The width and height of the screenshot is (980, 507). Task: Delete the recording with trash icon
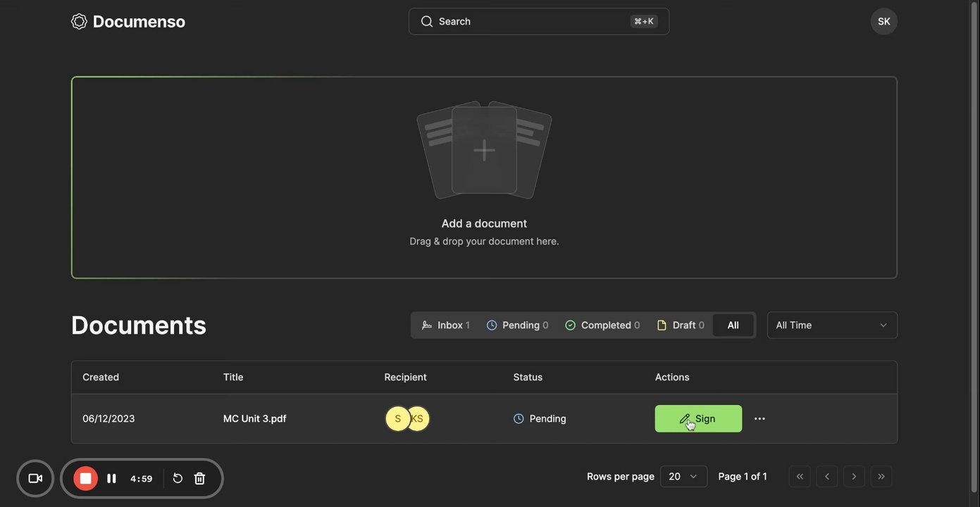(x=200, y=479)
